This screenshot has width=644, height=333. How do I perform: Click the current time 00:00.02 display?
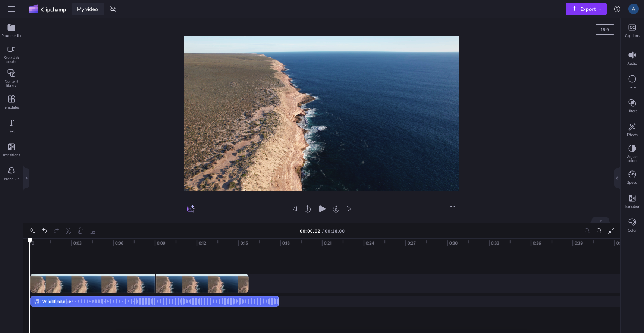click(x=310, y=231)
